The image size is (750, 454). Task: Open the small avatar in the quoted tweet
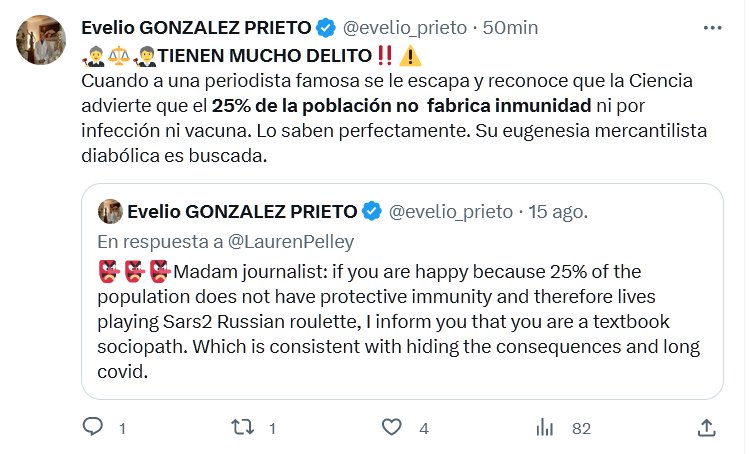click(110, 211)
